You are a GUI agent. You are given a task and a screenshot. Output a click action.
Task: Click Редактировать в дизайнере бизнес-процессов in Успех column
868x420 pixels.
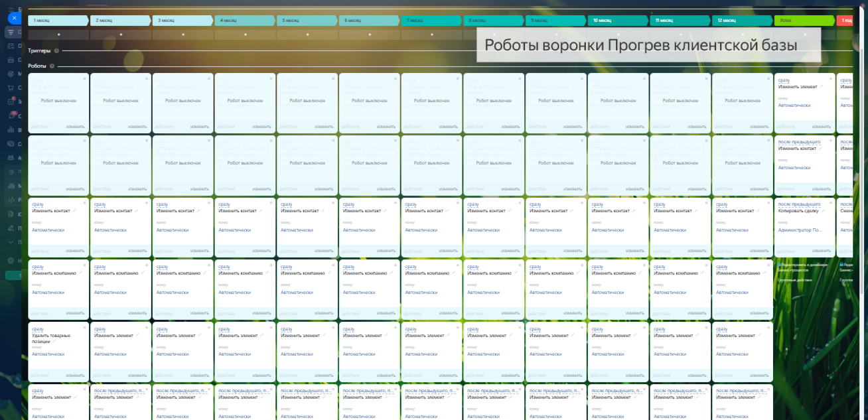(x=804, y=267)
